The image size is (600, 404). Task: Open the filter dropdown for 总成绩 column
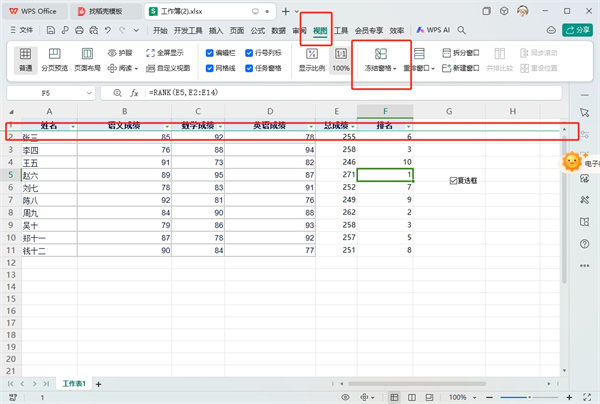click(x=353, y=127)
